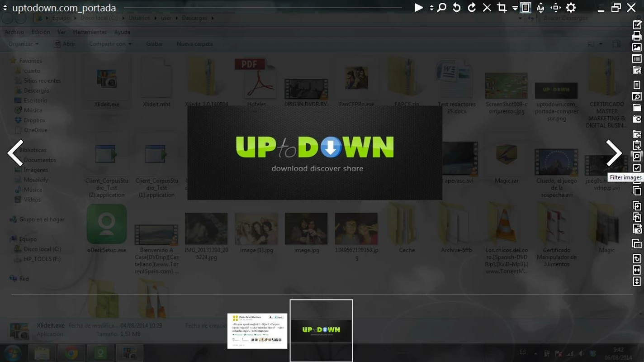
Task: Open the list view icon in right sidebar
Action: tap(637, 58)
